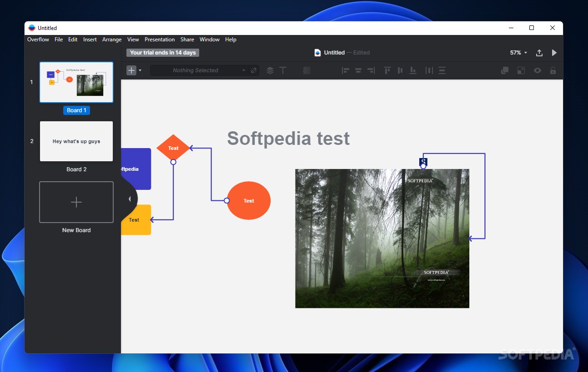Align objects horizontal center icon
The height and width of the screenshot is (372, 588).
pyautogui.click(x=358, y=70)
